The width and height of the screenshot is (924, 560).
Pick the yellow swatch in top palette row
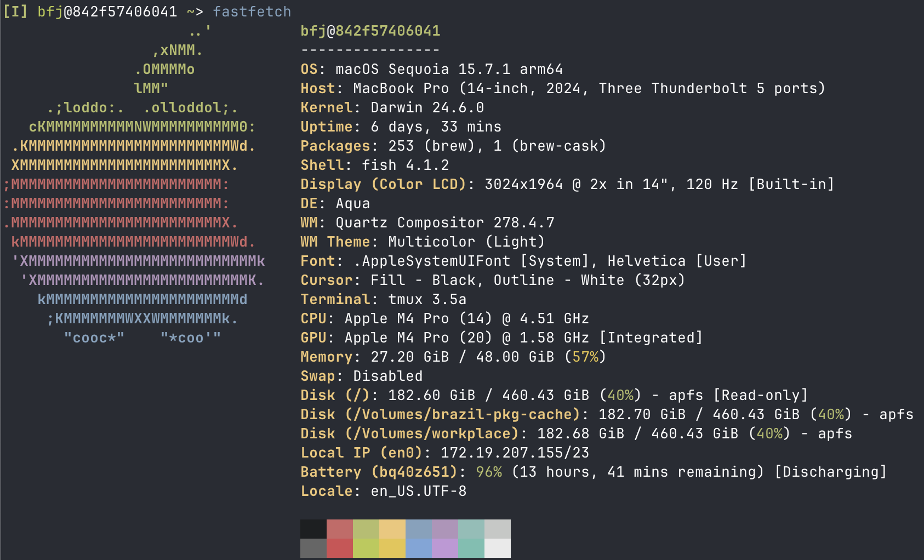point(392,529)
